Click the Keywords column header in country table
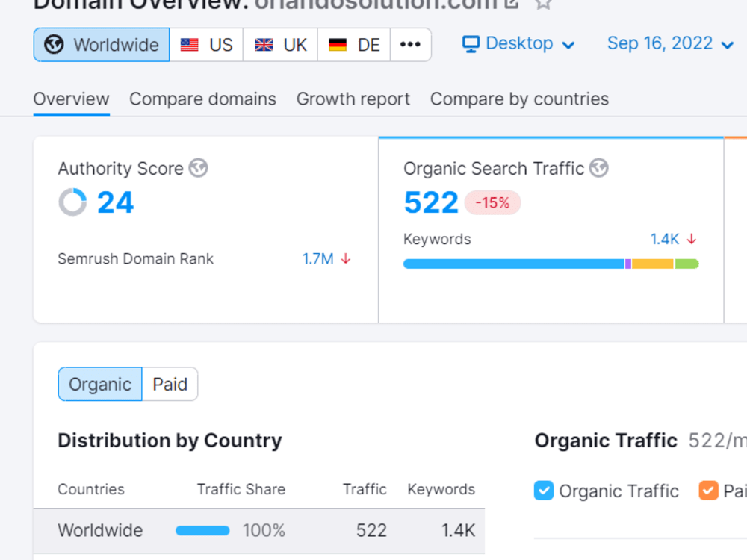This screenshot has width=747, height=560. (441, 489)
